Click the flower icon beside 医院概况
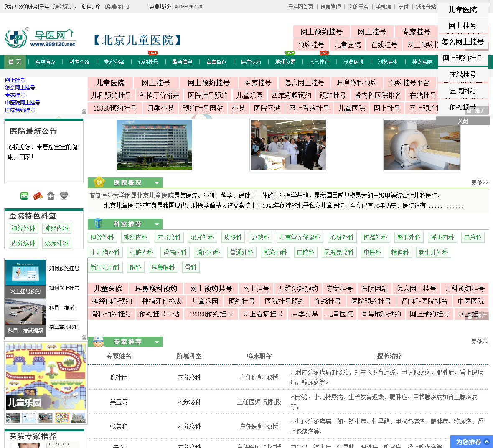The image size is (493, 448). [x=99, y=182]
